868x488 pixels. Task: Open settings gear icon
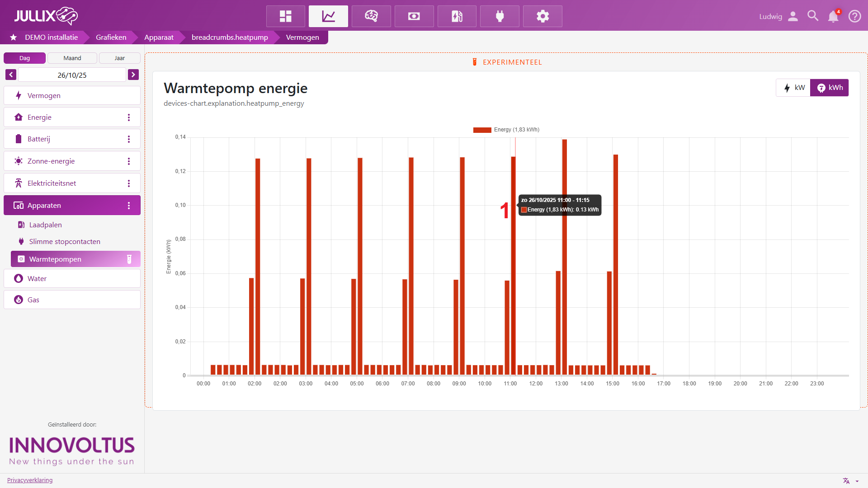click(x=542, y=16)
